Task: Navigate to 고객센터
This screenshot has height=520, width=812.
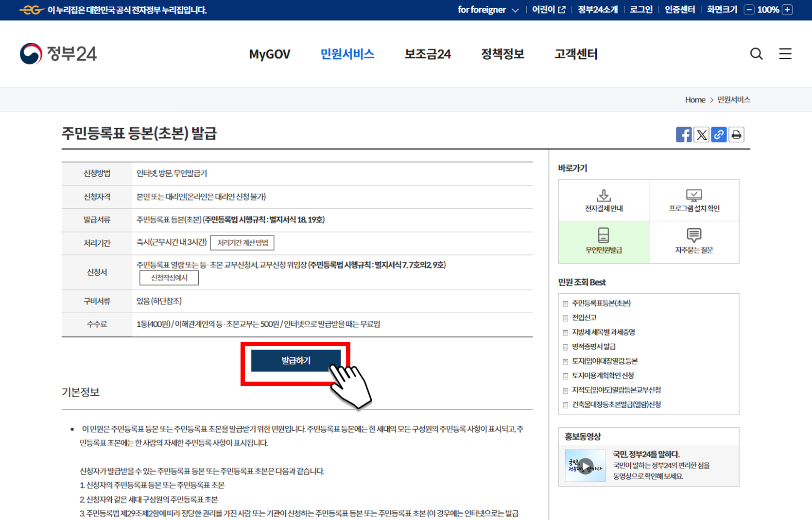Action: [x=575, y=54]
